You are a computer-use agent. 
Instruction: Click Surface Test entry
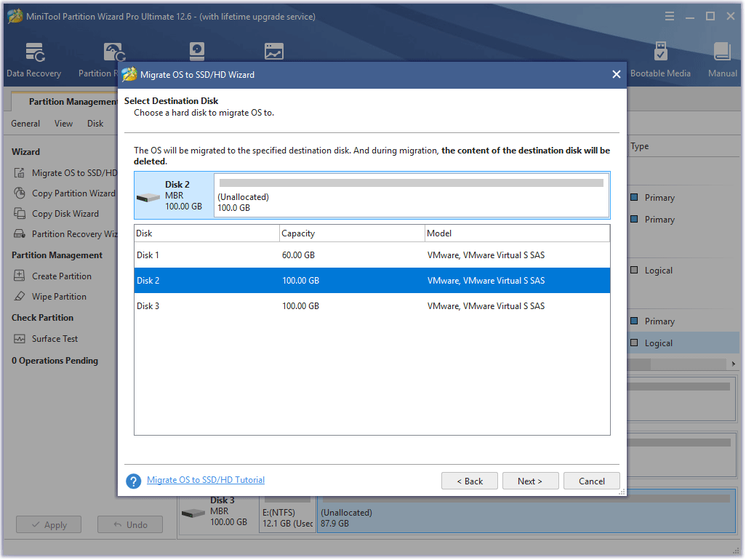coord(55,339)
